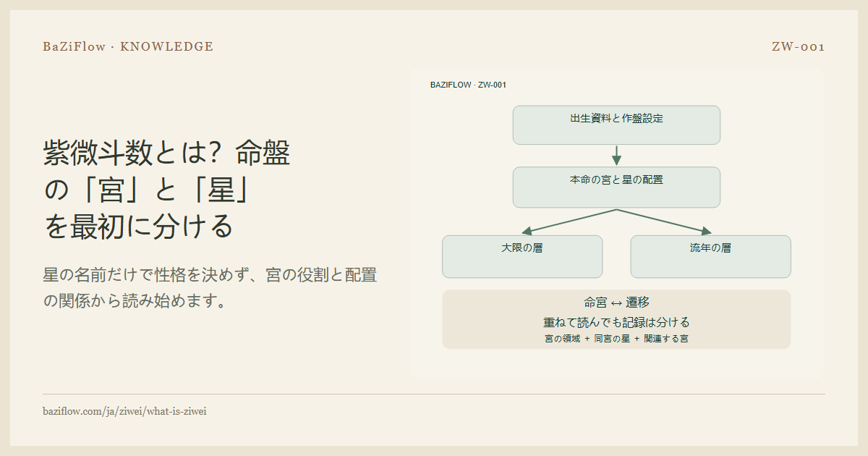Screen dimensions: 868x456
Task: Click the ZW-001 code in the header
Action: coord(799,47)
